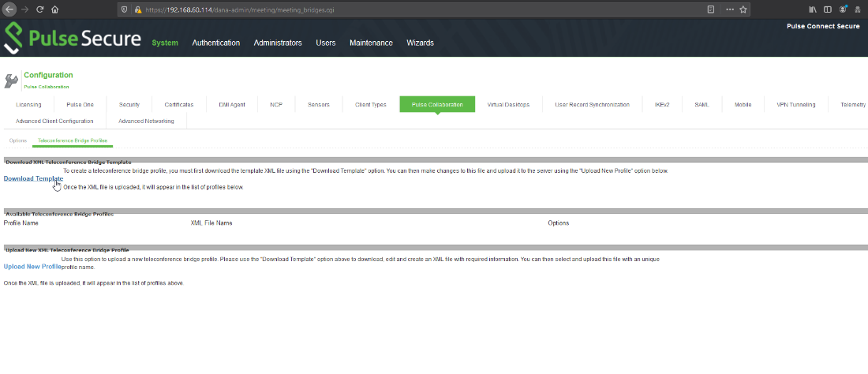Switch to the SAML tab
The height and width of the screenshot is (374, 868).
coord(702,105)
